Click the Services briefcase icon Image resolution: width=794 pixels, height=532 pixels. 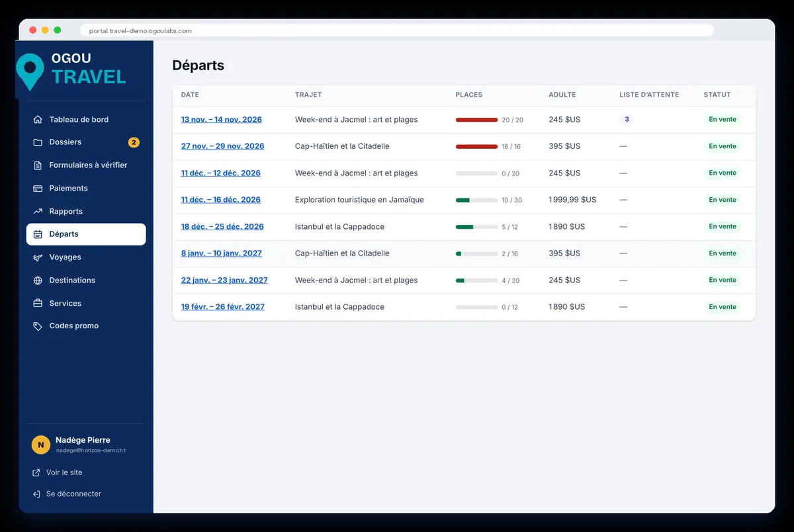38,304
